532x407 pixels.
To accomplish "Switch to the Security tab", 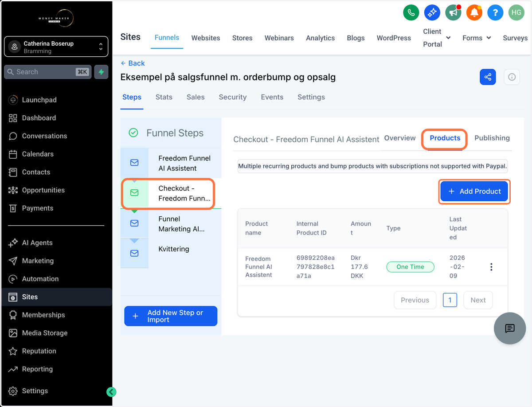I will click(x=233, y=97).
